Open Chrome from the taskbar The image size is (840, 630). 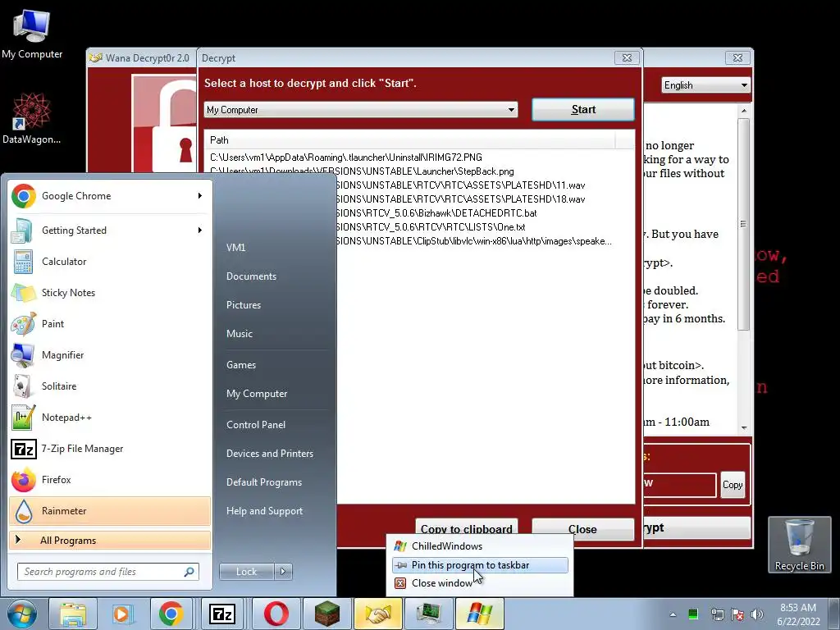click(x=171, y=614)
